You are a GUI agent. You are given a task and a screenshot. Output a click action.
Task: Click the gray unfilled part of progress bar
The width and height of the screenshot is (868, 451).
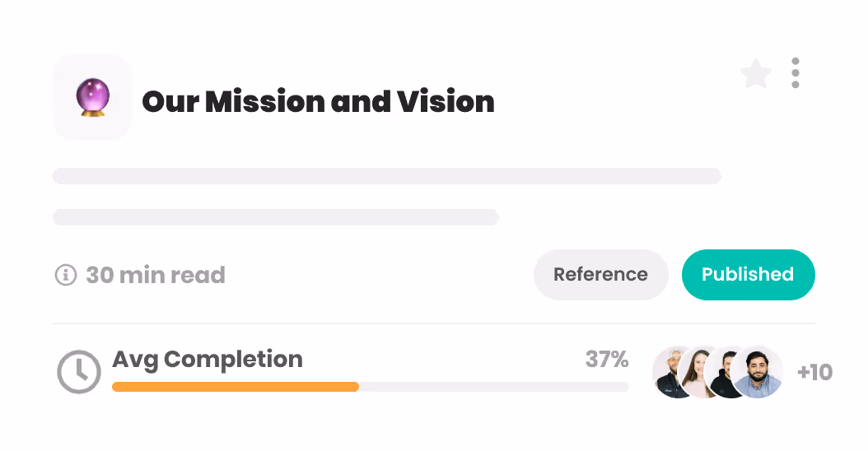(494, 387)
